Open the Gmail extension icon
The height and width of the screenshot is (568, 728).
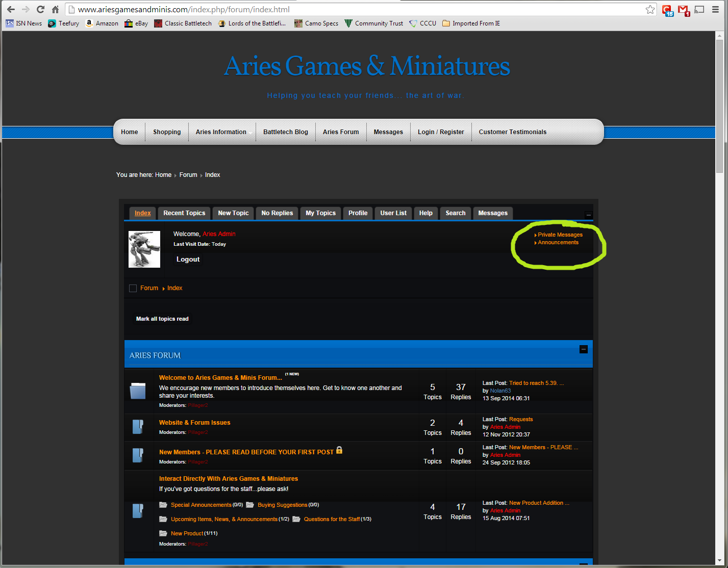683,10
